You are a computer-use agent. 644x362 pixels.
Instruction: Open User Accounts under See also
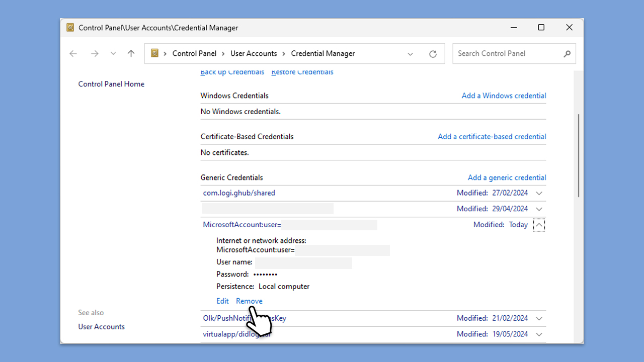click(x=101, y=327)
